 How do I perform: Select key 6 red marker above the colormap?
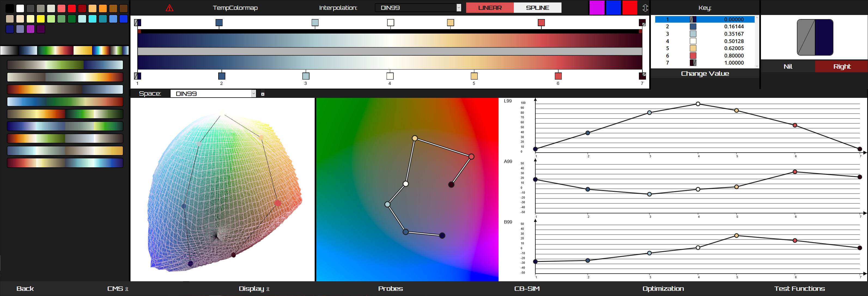click(x=542, y=23)
